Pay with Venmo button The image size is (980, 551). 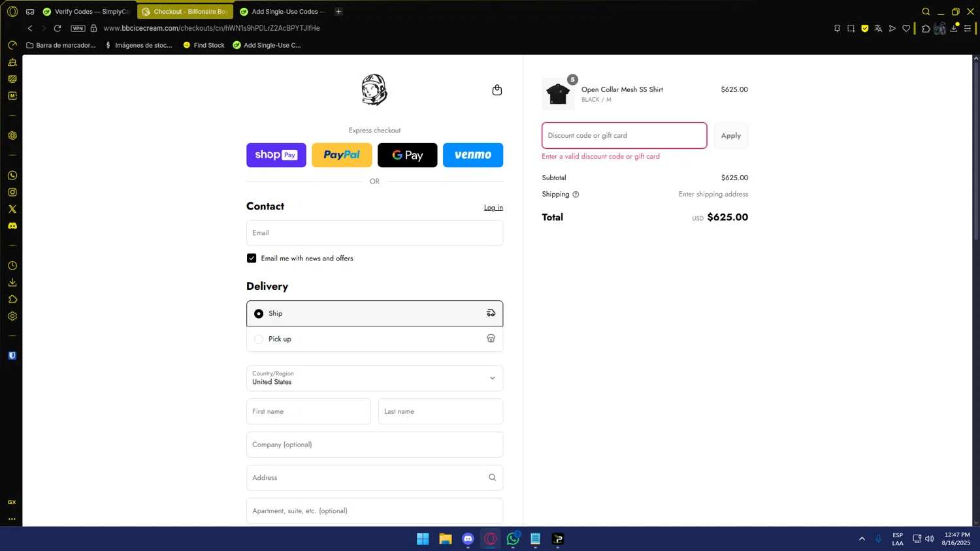point(473,155)
